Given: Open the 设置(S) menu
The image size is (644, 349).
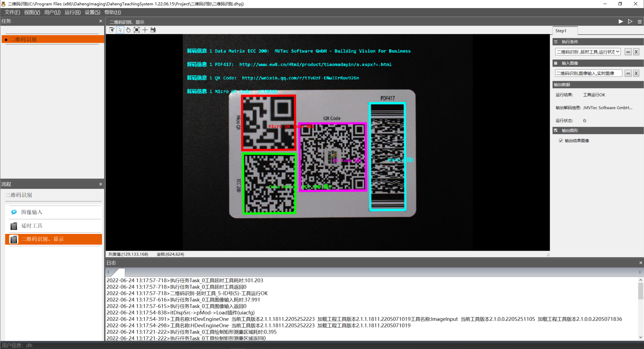Looking at the screenshot, I should tap(93, 12).
